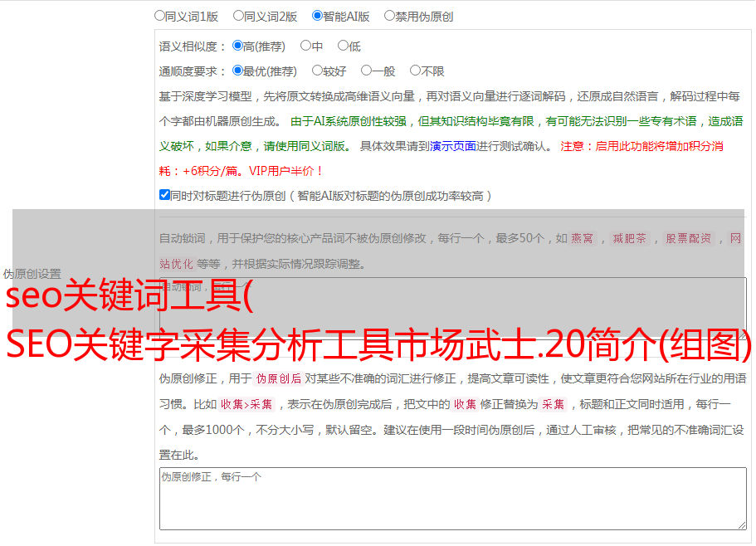Click the 股票配资 example keyword tag

pos(689,238)
